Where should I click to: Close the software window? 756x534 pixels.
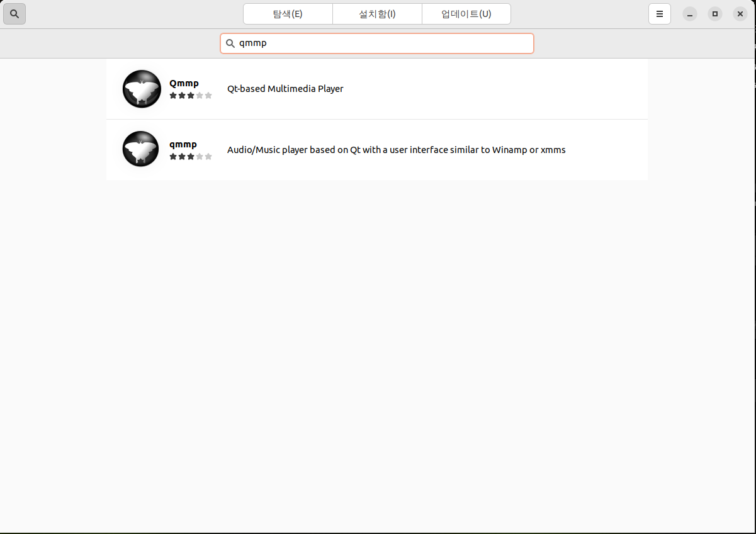tap(740, 14)
